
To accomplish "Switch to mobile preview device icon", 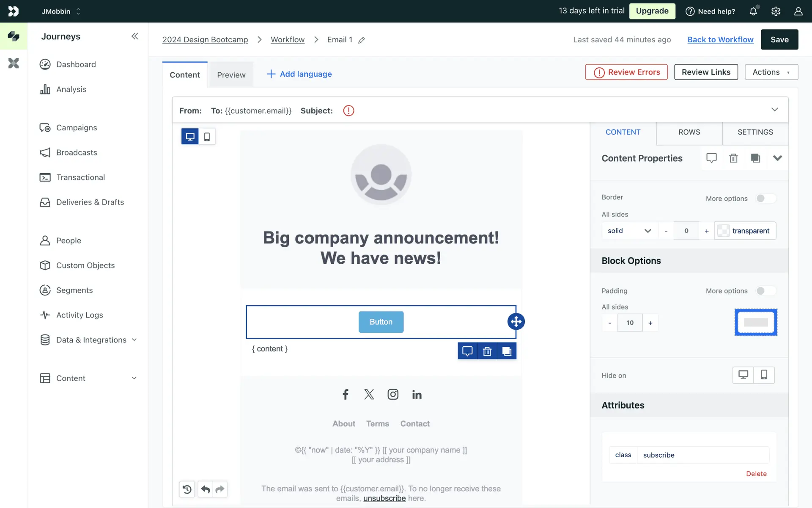I will coord(207,137).
